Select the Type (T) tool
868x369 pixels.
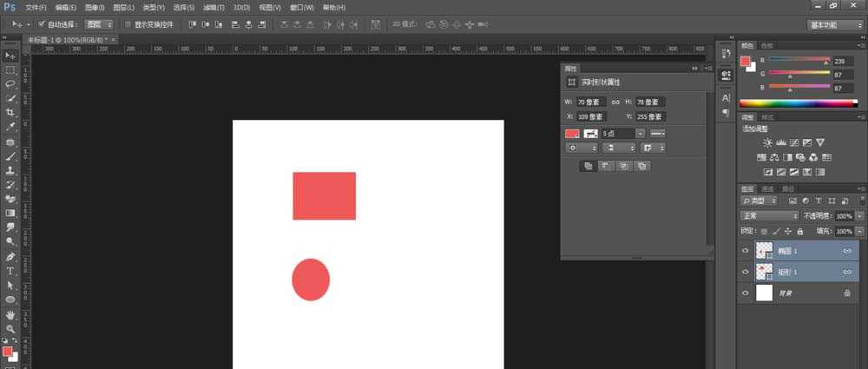click(x=10, y=271)
